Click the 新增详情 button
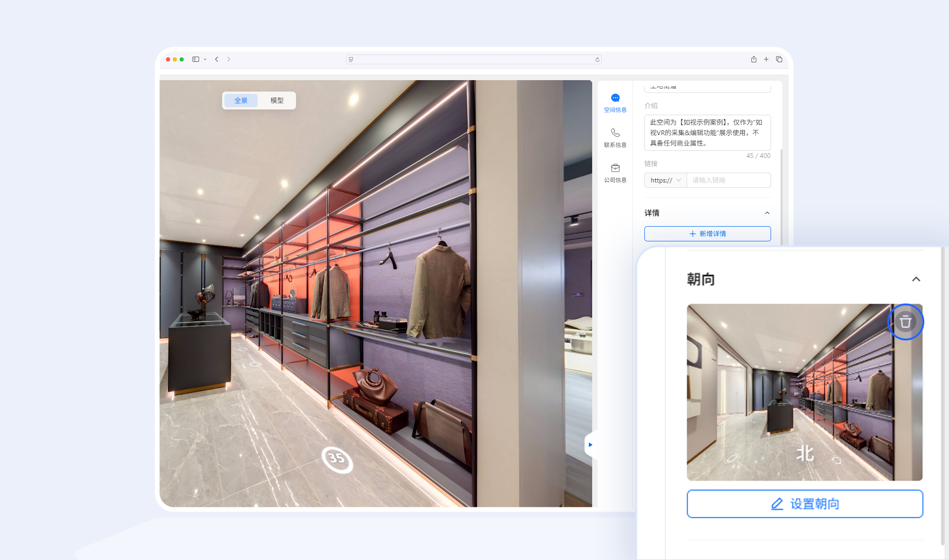 (x=707, y=234)
